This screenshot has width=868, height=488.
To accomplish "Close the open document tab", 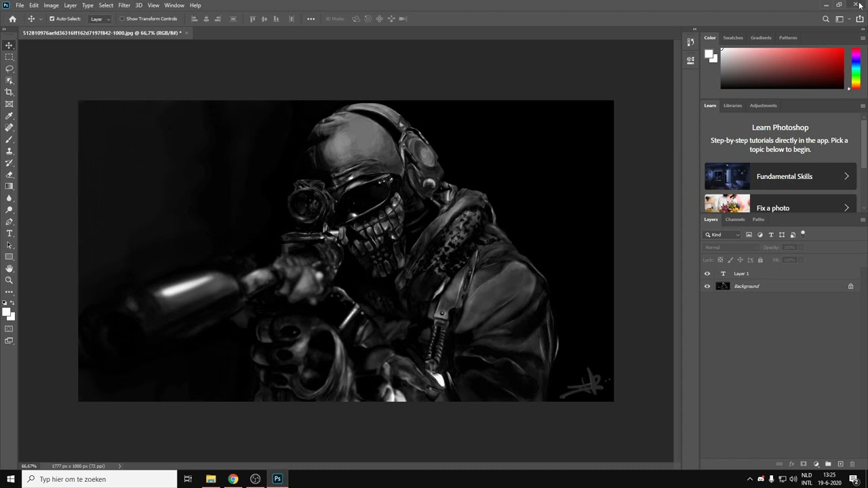I will (186, 33).
